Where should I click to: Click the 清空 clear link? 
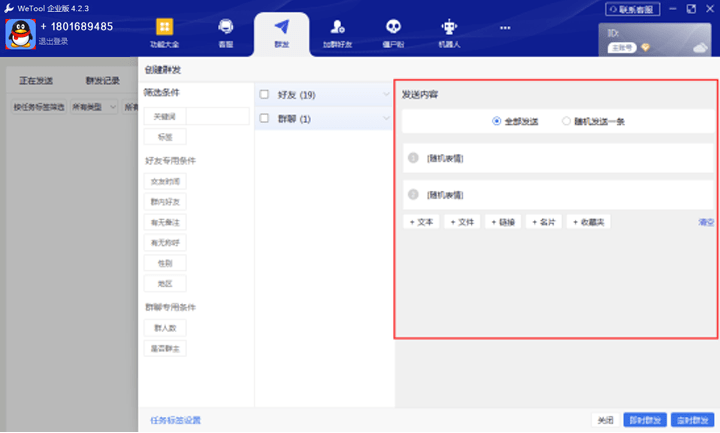pos(706,222)
